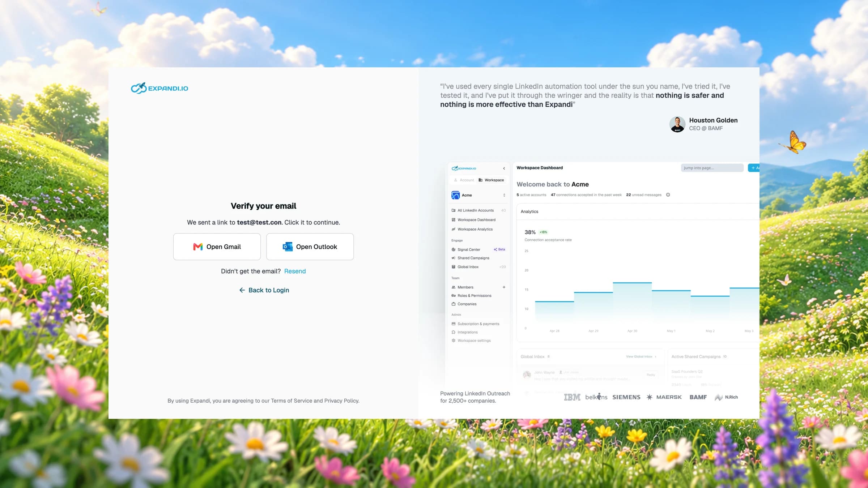
Task: Switch to the Account tab in preview
Action: click(x=464, y=180)
